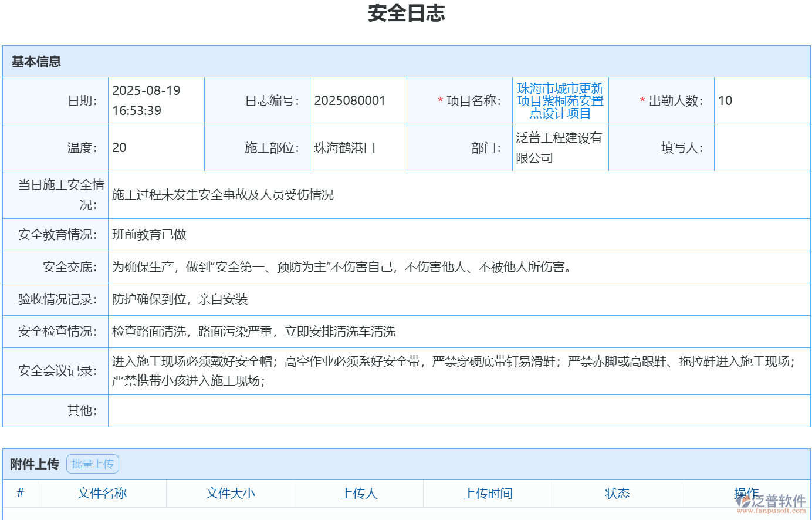Select the 日期 date field value
812x520 pixels.
(147, 100)
